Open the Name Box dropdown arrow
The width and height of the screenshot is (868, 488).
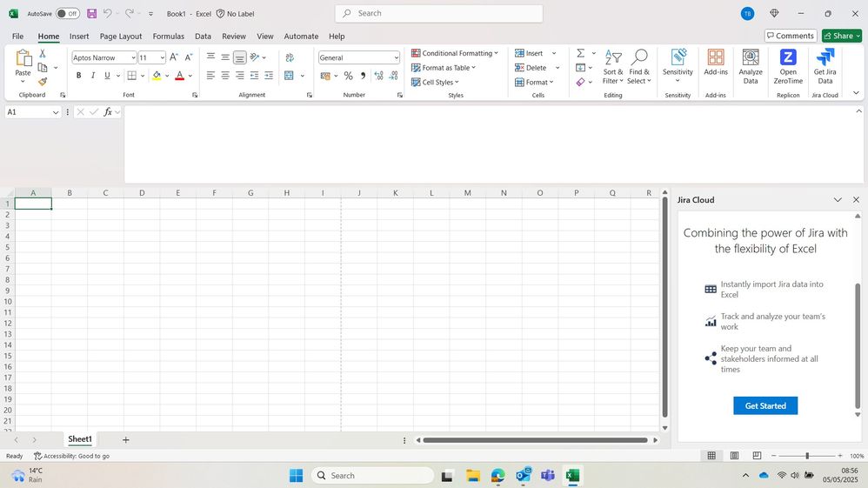56,112
